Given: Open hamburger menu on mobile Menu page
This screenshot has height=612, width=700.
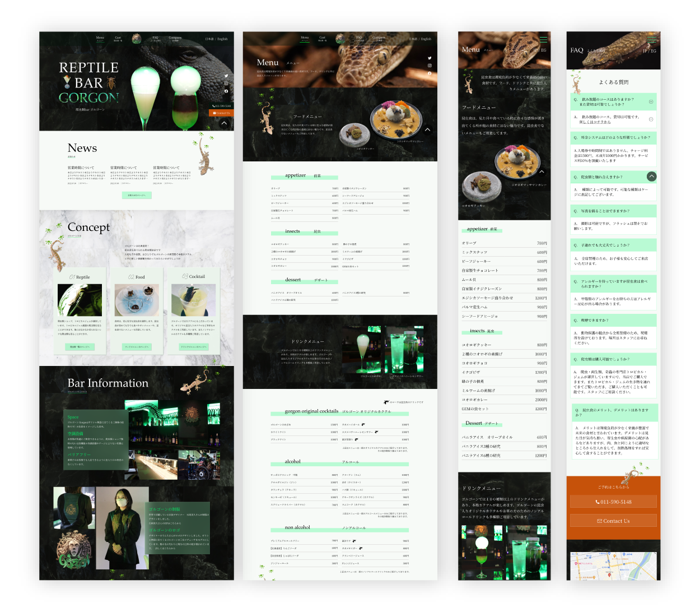Looking at the screenshot, I should [x=543, y=39].
